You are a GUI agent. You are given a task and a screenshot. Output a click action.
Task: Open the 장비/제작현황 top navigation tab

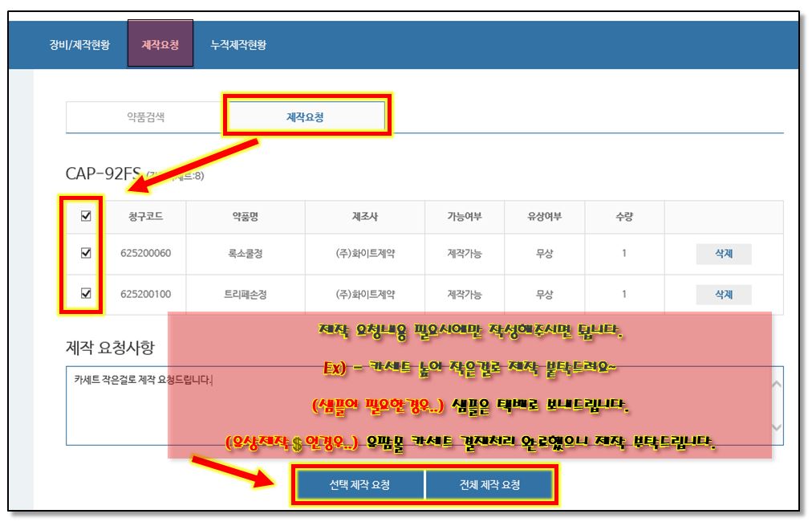(x=79, y=44)
